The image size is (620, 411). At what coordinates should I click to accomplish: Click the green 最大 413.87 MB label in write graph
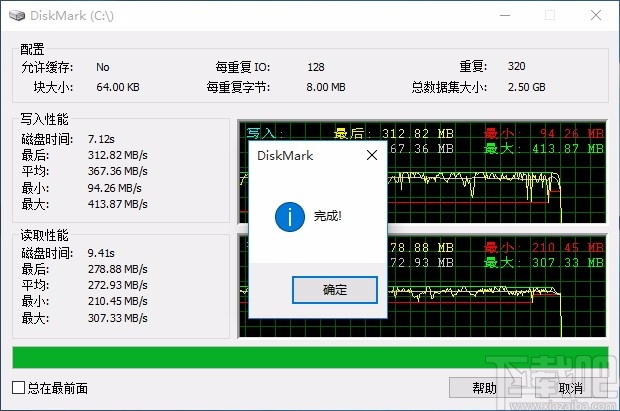[544, 149]
